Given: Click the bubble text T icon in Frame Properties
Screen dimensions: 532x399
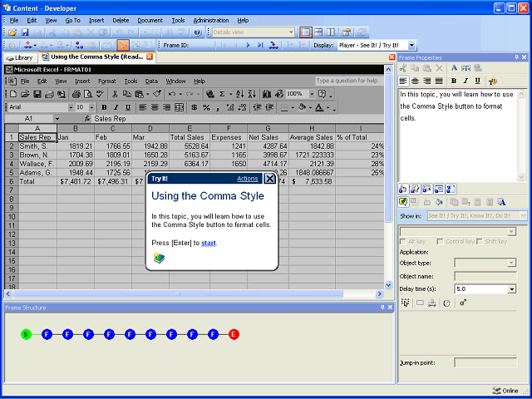Looking at the screenshot, I should (x=465, y=68).
